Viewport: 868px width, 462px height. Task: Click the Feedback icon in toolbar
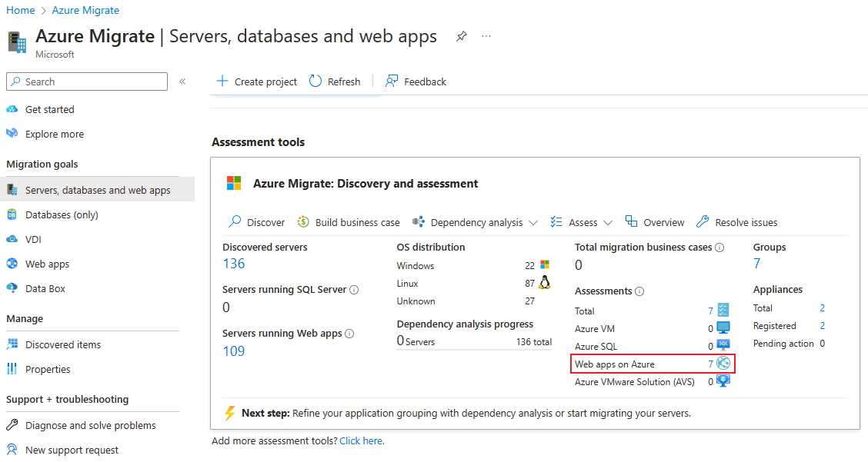click(392, 81)
